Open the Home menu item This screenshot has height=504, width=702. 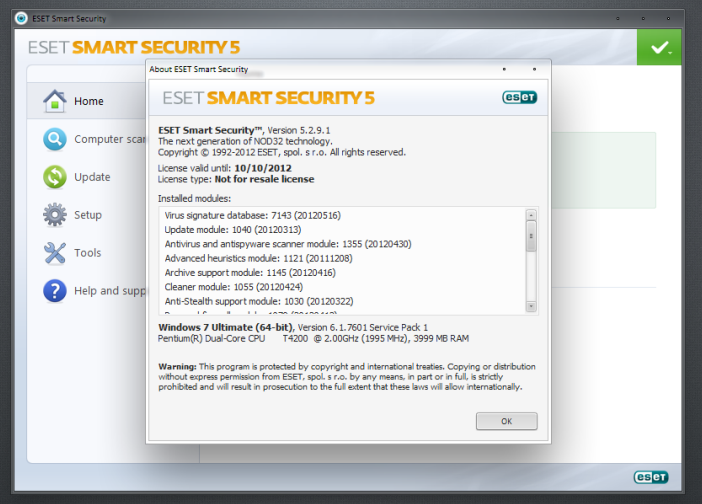(x=89, y=101)
